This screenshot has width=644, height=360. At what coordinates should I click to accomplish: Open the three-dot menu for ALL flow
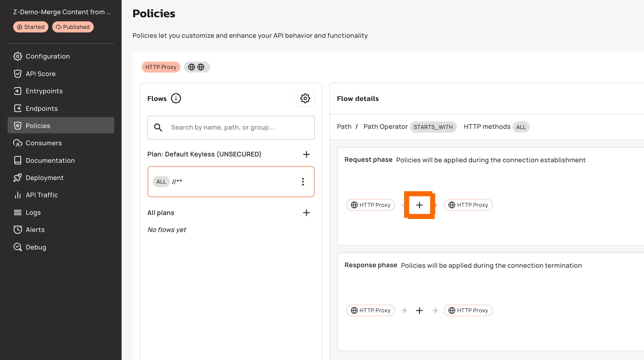point(303,182)
